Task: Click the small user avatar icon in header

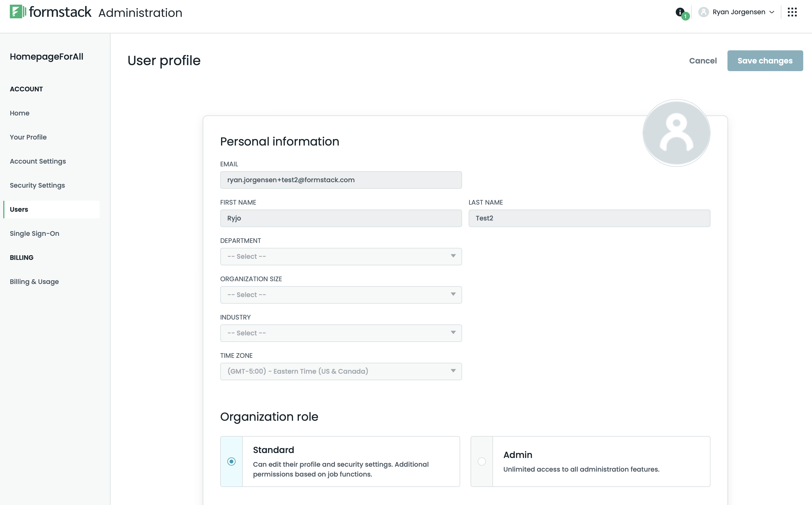Action: (703, 12)
